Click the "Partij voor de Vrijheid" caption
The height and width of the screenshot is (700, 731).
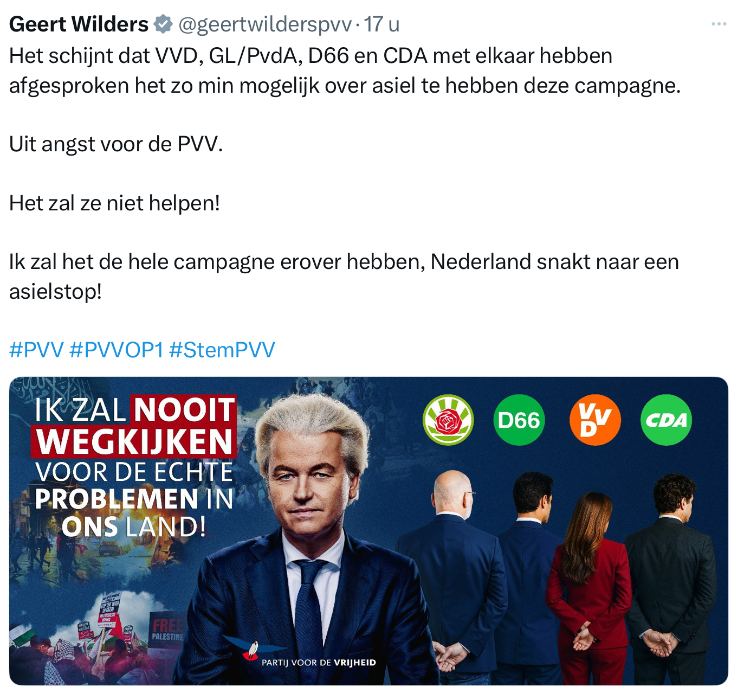pyautogui.click(x=319, y=663)
